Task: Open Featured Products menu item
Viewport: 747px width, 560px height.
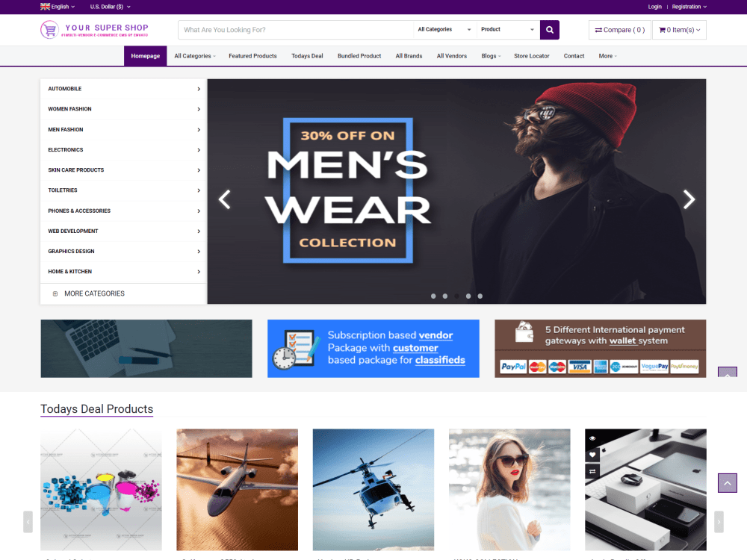Action: 252,56
